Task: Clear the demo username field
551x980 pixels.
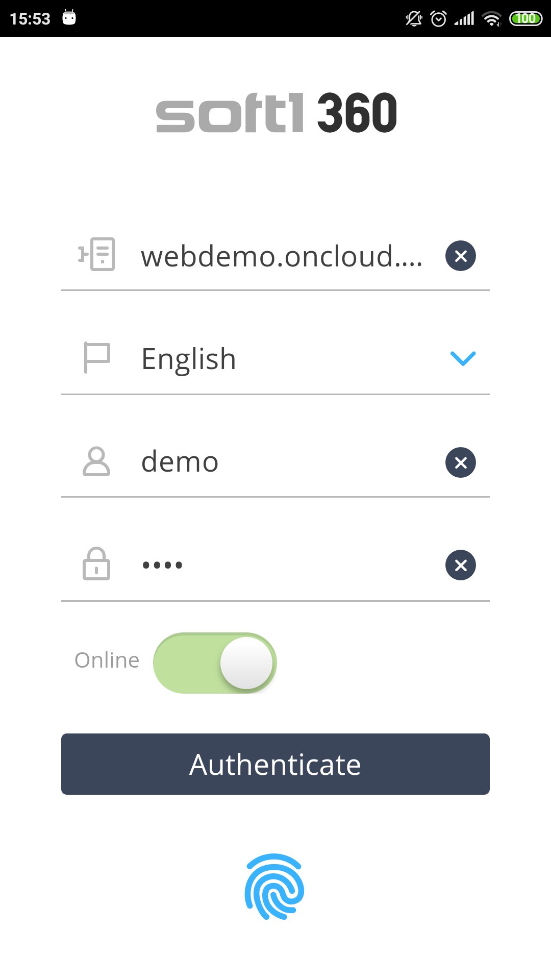Action: pyautogui.click(x=460, y=462)
